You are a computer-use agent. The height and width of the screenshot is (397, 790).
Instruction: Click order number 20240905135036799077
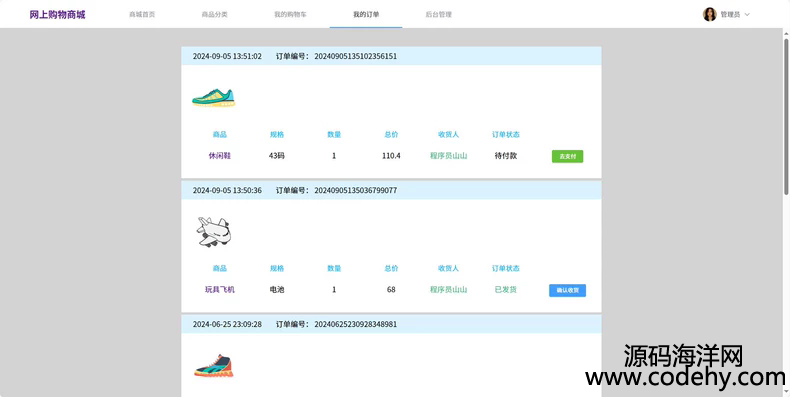click(x=356, y=190)
